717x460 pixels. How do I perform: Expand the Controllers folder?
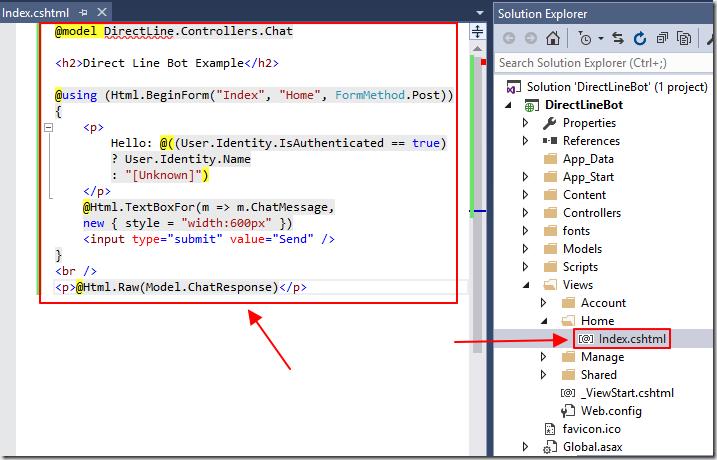(x=525, y=213)
